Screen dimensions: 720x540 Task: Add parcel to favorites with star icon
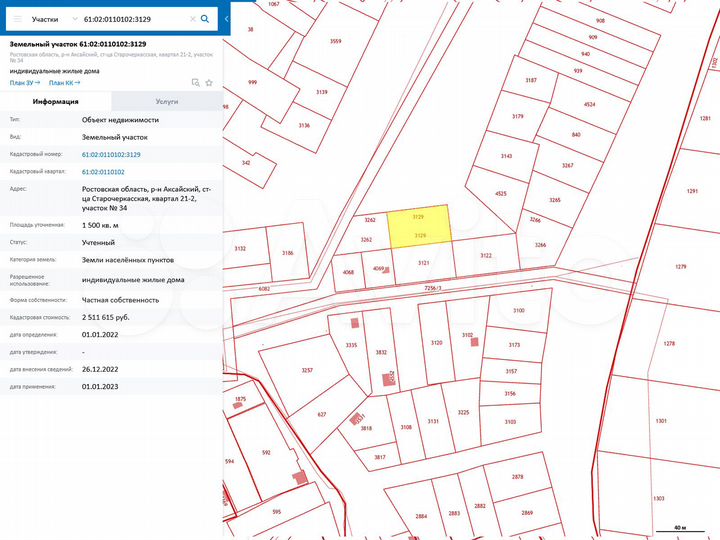click(209, 83)
